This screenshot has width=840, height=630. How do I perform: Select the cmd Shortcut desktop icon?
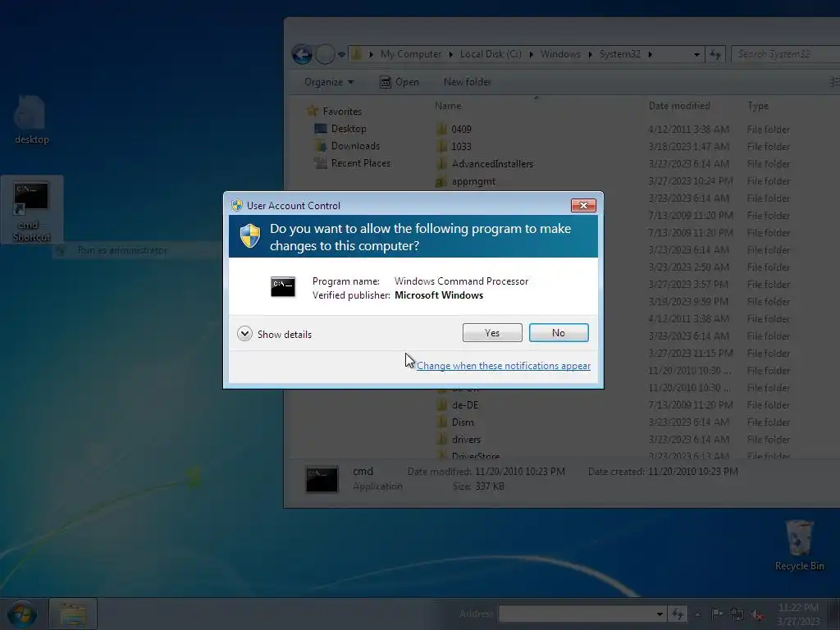click(x=32, y=211)
